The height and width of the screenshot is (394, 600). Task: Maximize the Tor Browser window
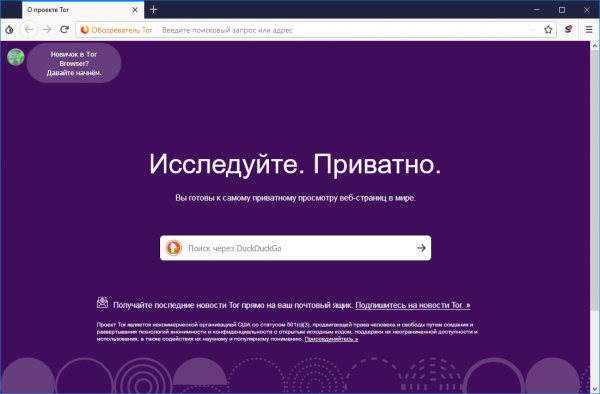pyautogui.click(x=562, y=10)
